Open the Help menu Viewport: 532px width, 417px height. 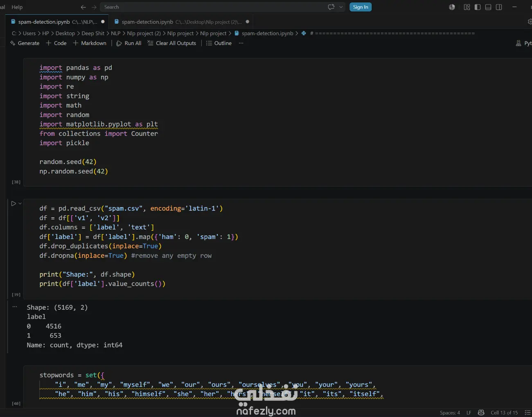pyautogui.click(x=17, y=7)
